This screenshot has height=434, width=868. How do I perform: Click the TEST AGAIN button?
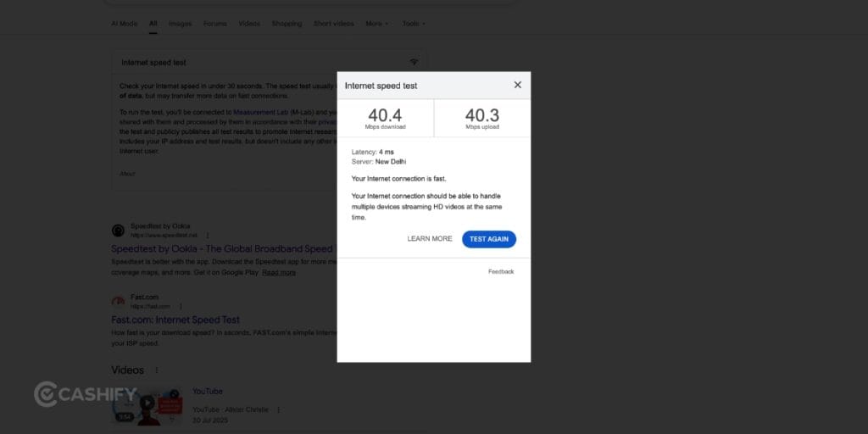(489, 239)
